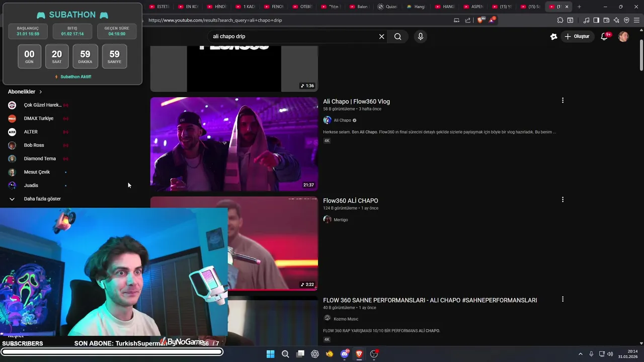Open Windows taskbar search

(x=285, y=354)
